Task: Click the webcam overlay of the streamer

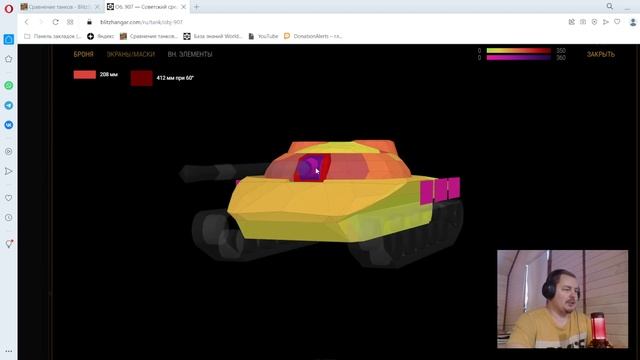Action: click(562, 299)
